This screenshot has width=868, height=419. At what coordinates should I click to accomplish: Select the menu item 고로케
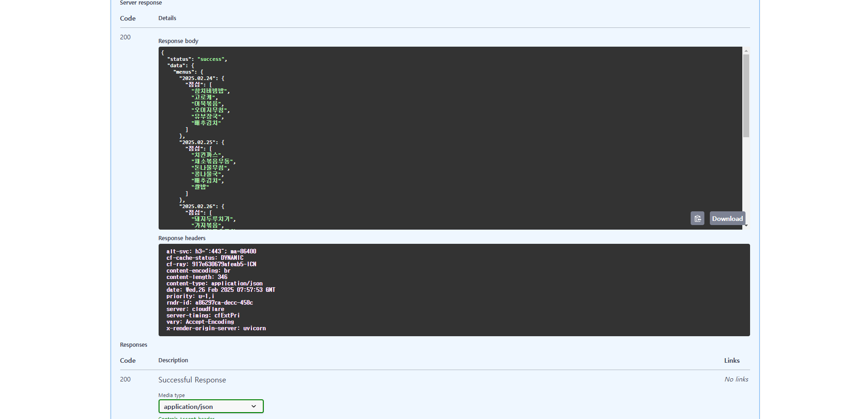click(203, 97)
